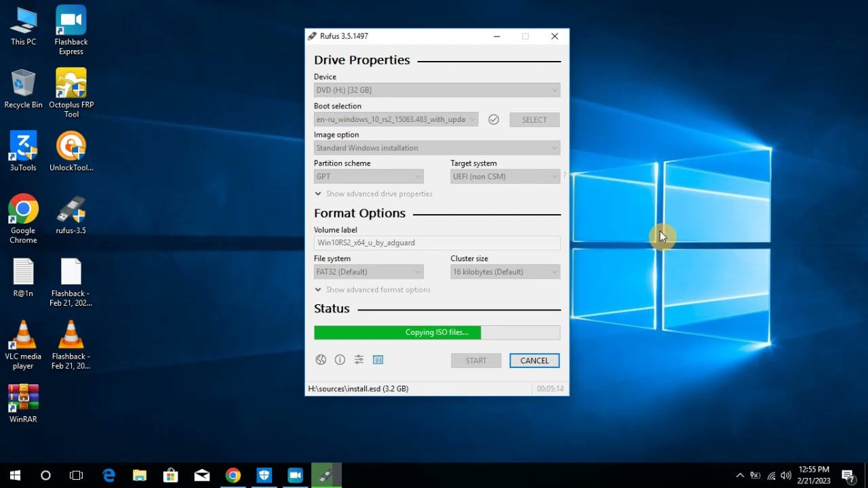
Task: Open Cortana search circle on taskbar
Action: pyautogui.click(x=45, y=475)
